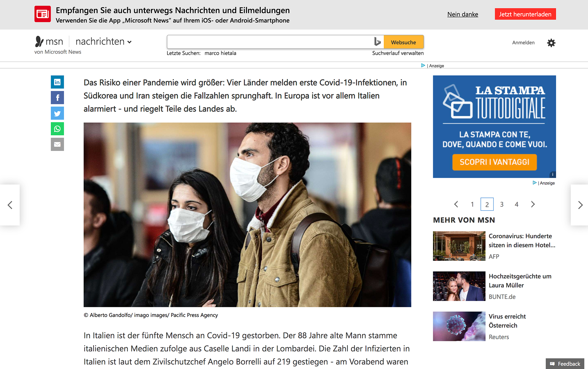Go to next article with right arrow
This screenshot has width=588, height=369.
point(580,205)
